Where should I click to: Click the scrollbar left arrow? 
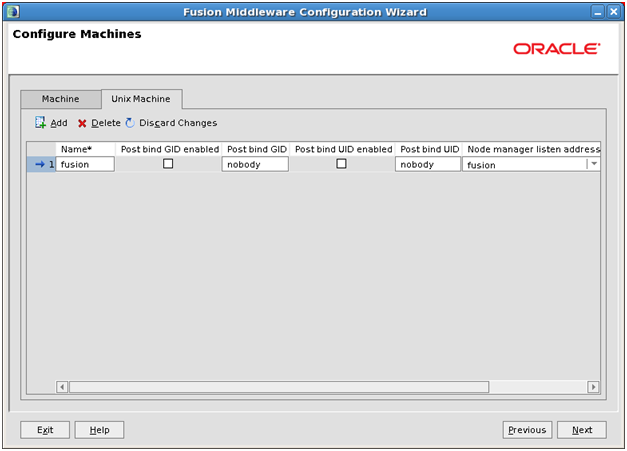tap(62, 387)
